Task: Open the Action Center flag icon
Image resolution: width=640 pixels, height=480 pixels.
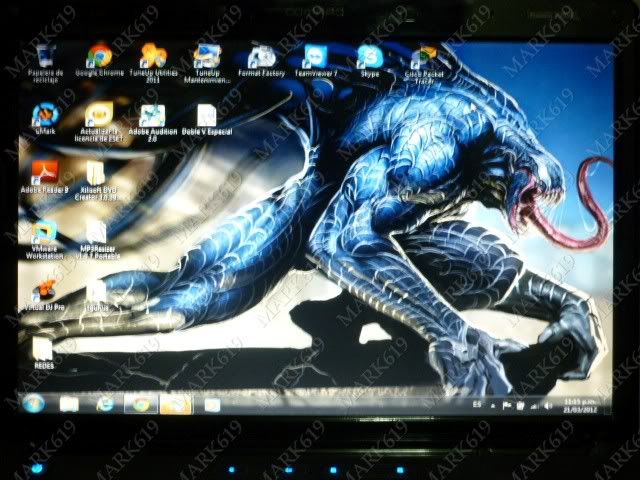Action: point(507,406)
